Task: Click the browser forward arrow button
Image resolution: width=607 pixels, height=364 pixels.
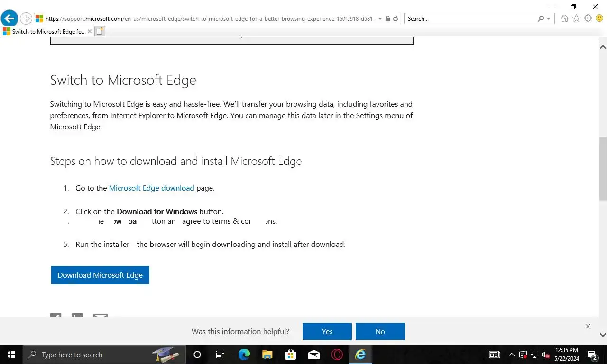Action: click(26, 18)
